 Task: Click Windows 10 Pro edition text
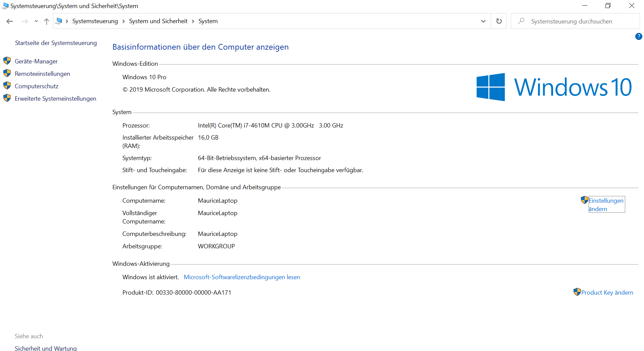click(144, 77)
